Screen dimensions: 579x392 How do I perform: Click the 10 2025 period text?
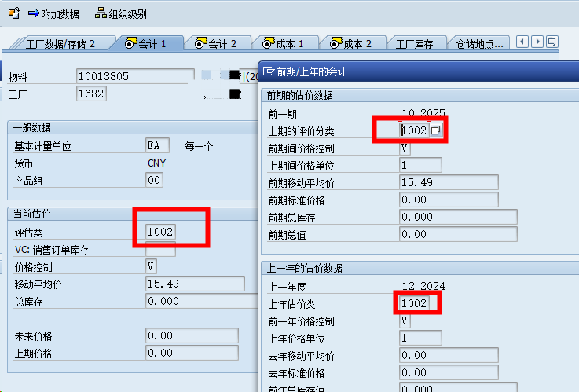423,113
